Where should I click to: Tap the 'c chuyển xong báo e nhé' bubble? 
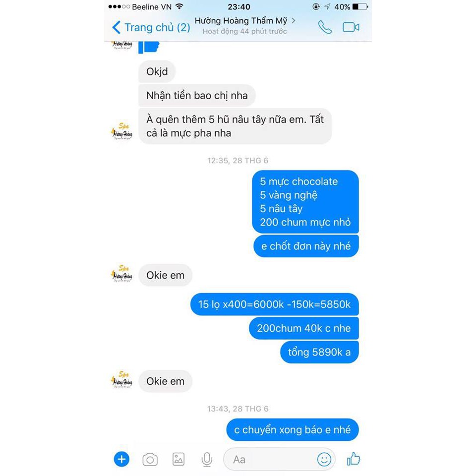pyautogui.click(x=293, y=429)
